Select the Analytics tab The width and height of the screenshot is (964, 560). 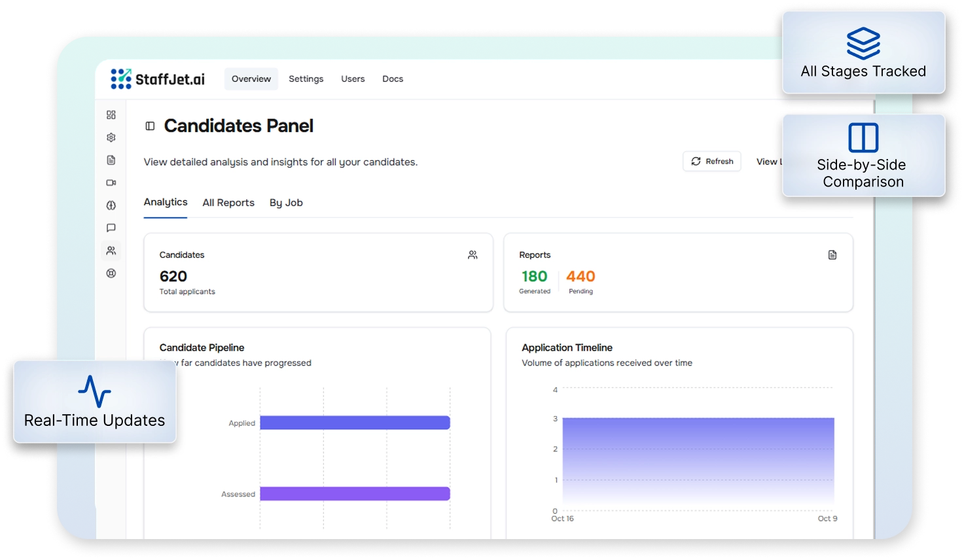166,202
